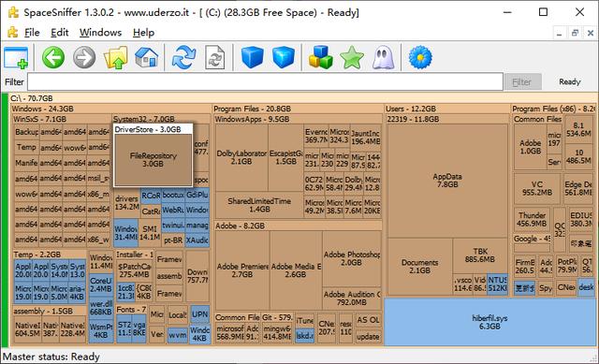599x364 pixels.
Task: Select the JauntInc 196.4MB block
Action: (366, 138)
